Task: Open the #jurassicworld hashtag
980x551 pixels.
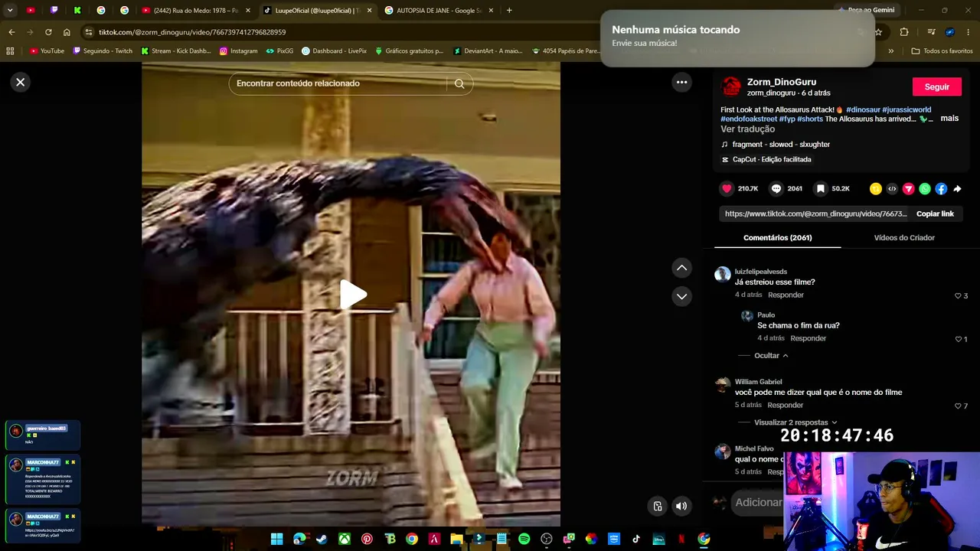Action: (x=906, y=109)
